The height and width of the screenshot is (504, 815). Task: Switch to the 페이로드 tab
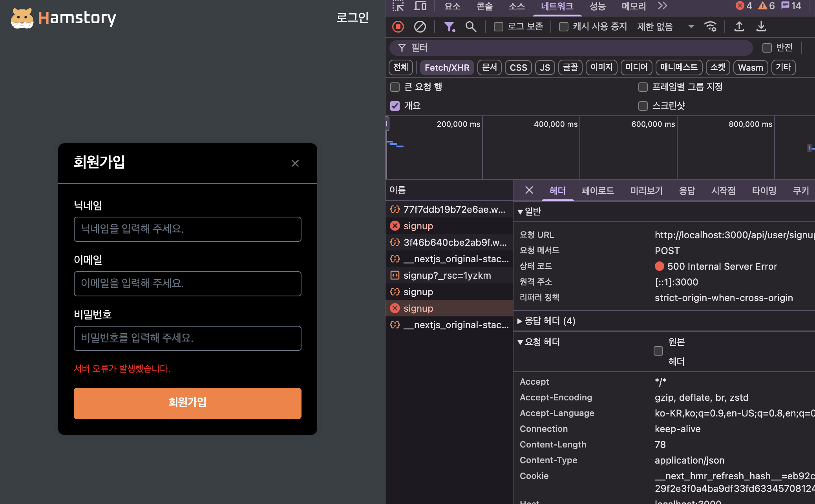click(x=598, y=191)
